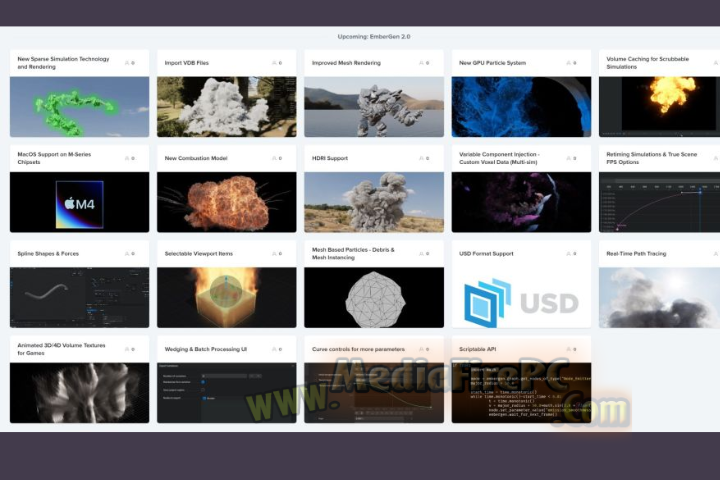Viewport: 720px width, 480px height.
Task: Open Wedging & Batch Processing UI title
Action: tap(206, 349)
